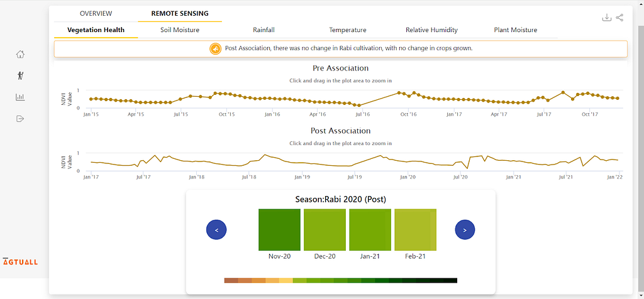The width and height of the screenshot is (644, 299).
Task: Open the bar chart sidebar icon
Action: pyautogui.click(x=20, y=97)
